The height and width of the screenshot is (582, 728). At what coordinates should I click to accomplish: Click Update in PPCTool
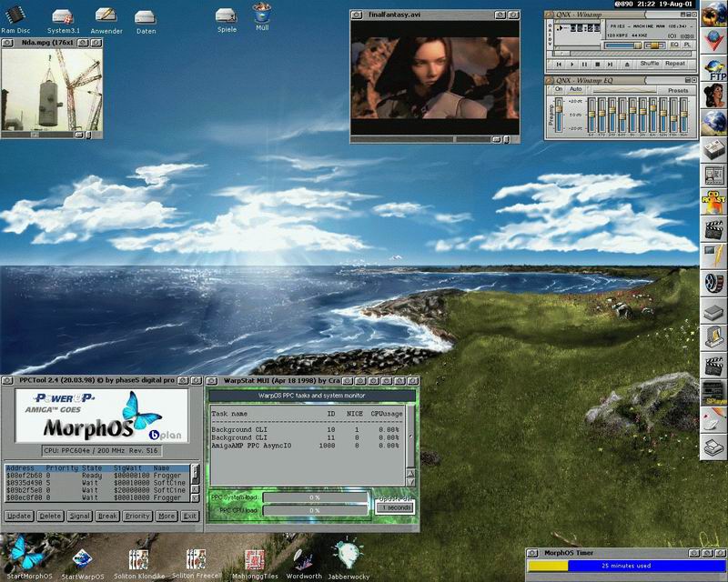[x=19, y=517]
